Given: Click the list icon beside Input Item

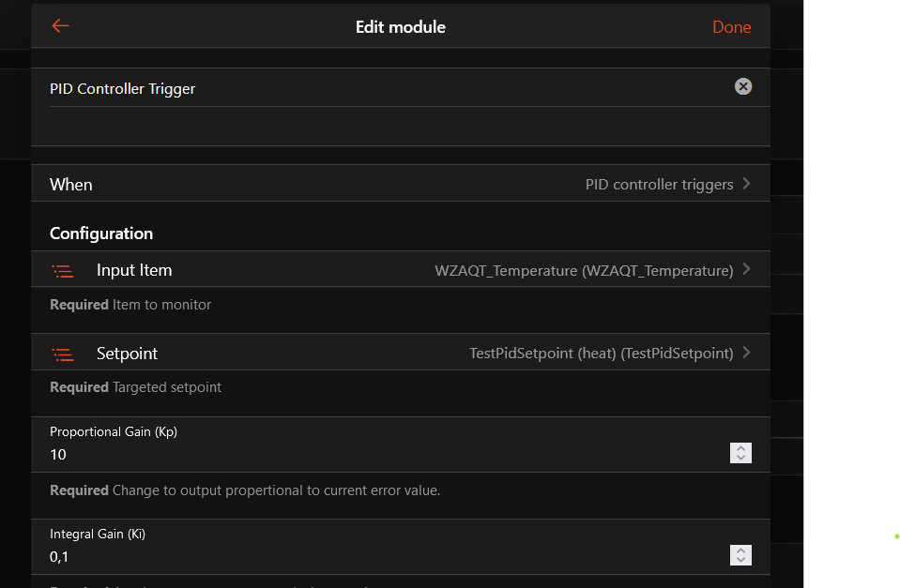Looking at the screenshot, I should pos(63,271).
